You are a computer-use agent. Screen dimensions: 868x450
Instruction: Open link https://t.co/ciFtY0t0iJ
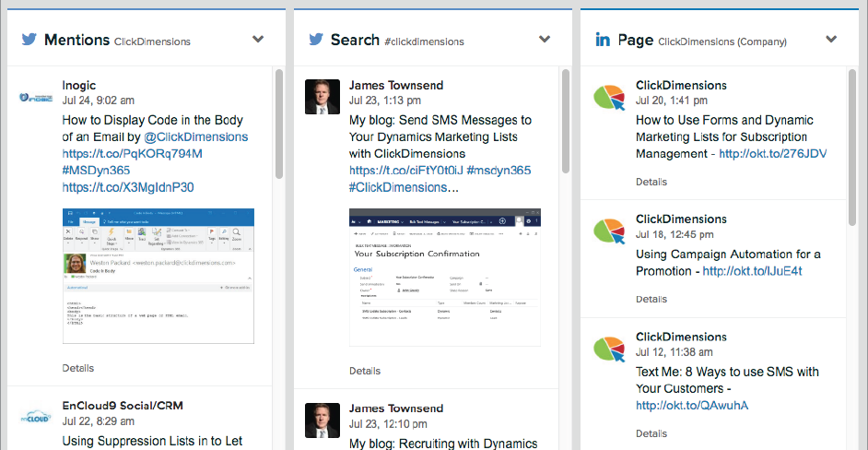[406, 171]
